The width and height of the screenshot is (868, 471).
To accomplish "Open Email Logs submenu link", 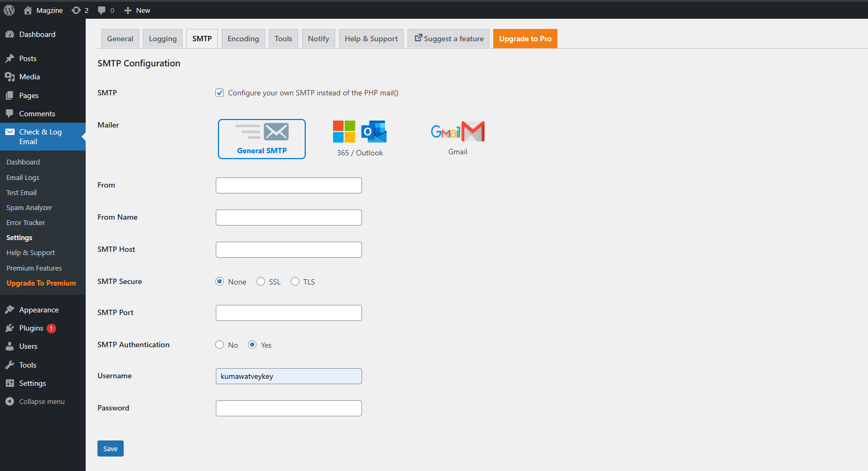I will click(x=23, y=177).
